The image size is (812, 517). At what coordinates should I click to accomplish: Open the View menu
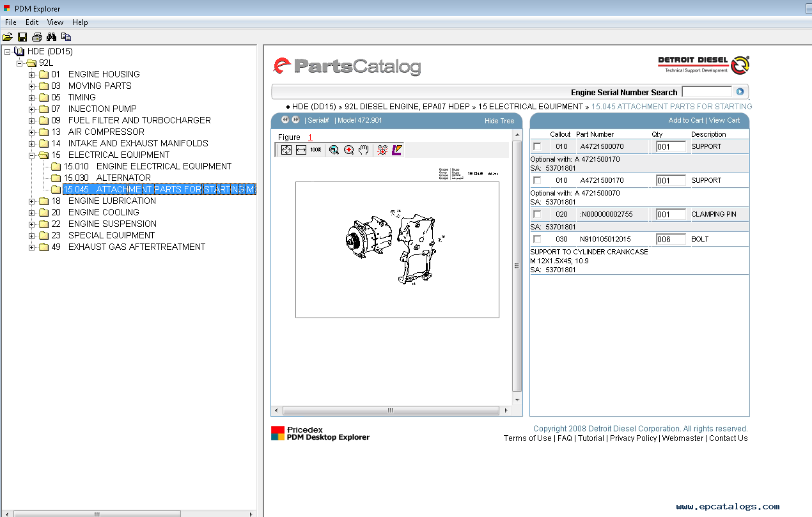point(55,22)
